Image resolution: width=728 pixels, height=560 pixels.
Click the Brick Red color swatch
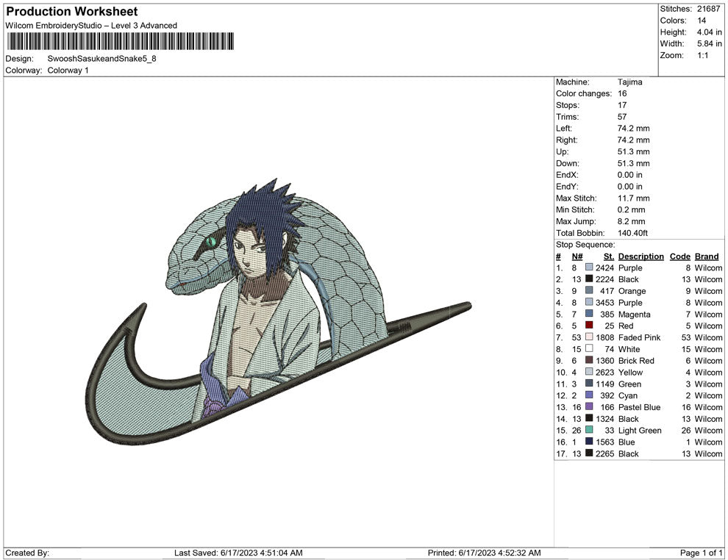point(589,360)
